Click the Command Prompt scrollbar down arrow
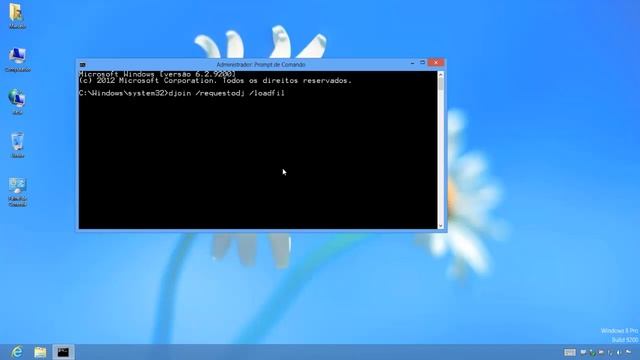 pyautogui.click(x=440, y=226)
